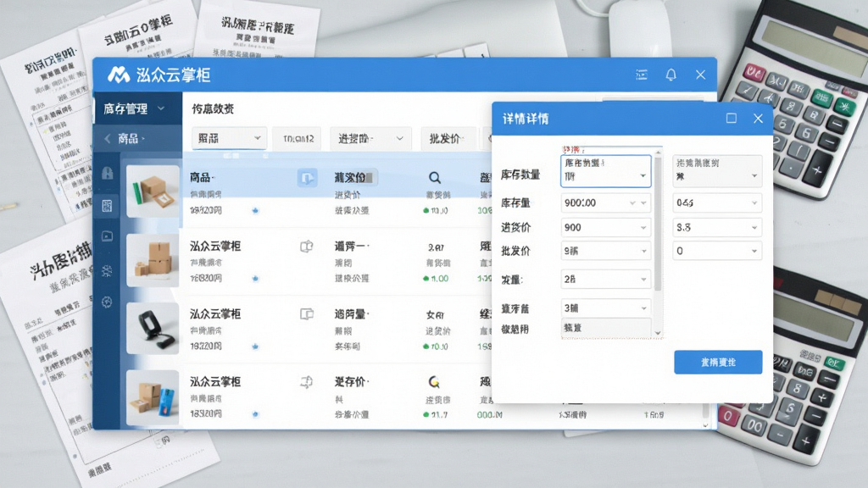
Task: Open the dropdown showing 3 in the dialog
Action: (x=605, y=308)
